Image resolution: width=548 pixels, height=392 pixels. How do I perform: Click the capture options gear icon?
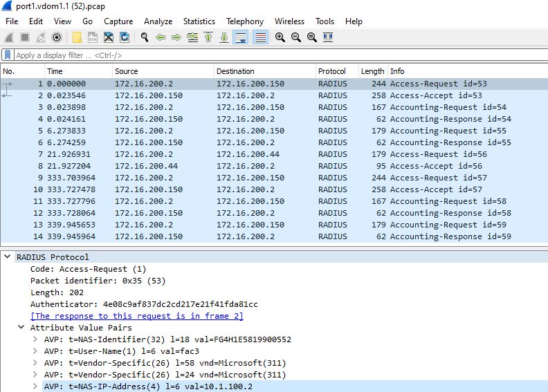pos(57,37)
